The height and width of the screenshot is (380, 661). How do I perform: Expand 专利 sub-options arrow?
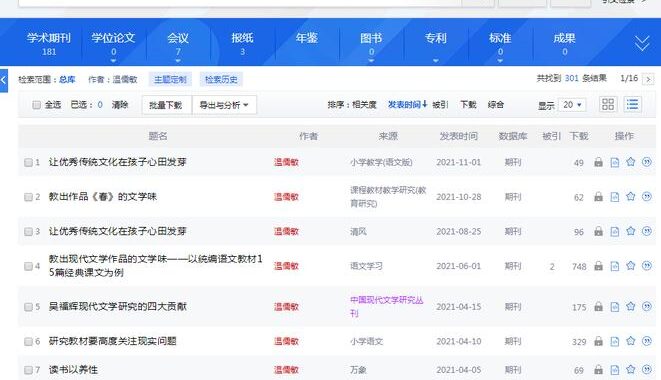(x=436, y=60)
